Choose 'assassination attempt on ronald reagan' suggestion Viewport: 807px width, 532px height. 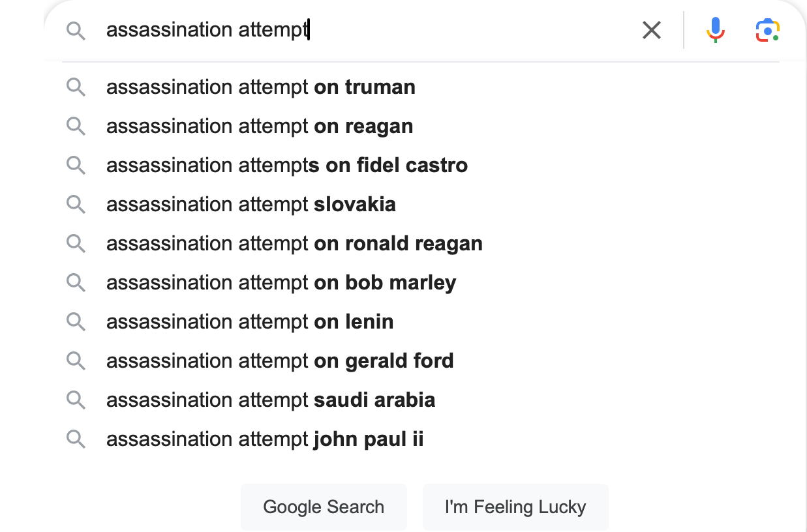coord(294,243)
